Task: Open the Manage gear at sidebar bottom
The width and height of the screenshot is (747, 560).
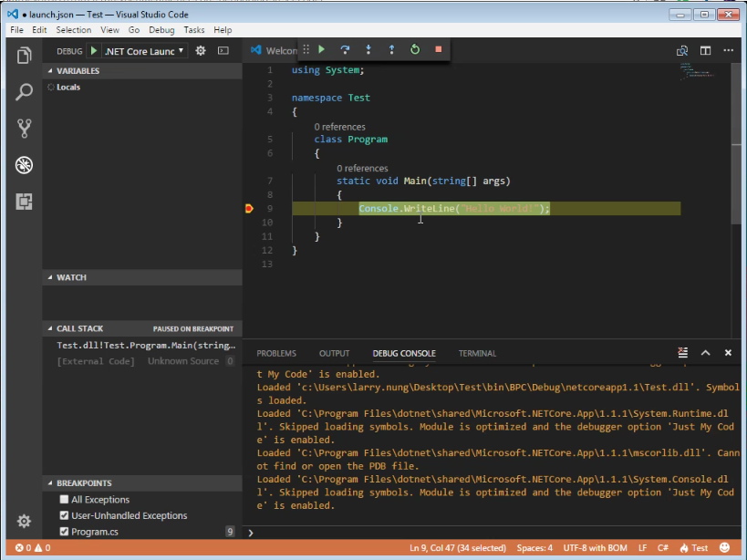Action: click(x=24, y=521)
